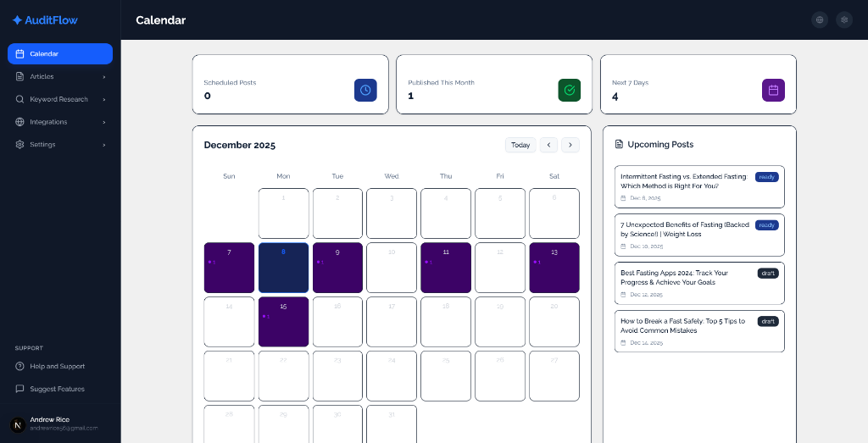Select December 13 on the calendar
Screen dimensions: 868x443
point(554,268)
